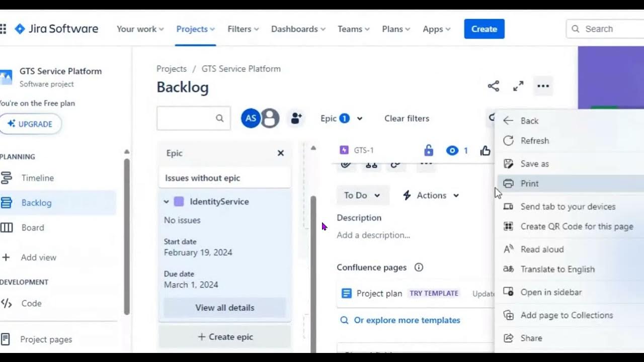Click the sidebar scrollbar
644x362 pixels.
[127, 236]
